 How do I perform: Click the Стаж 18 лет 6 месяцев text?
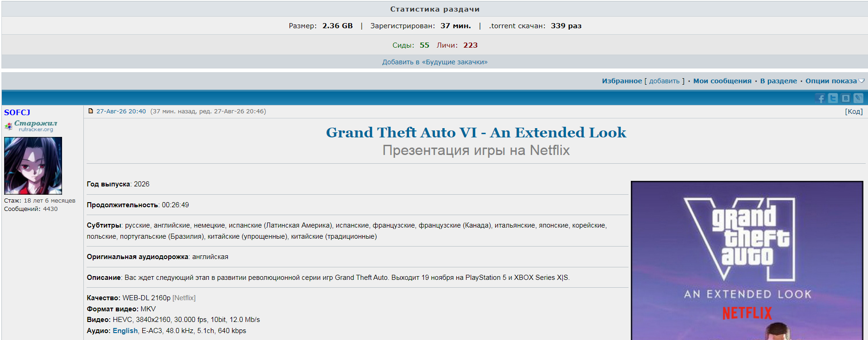coord(40,201)
